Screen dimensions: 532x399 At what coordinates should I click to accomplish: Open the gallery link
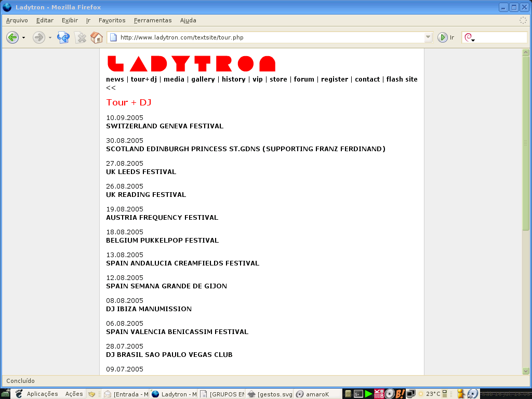tap(203, 79)
